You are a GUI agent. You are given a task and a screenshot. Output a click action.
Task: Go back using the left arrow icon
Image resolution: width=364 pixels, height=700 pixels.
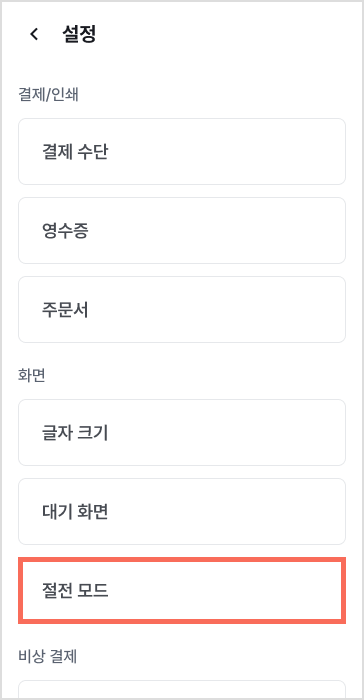pyautogui.click(x=34, y=34)
